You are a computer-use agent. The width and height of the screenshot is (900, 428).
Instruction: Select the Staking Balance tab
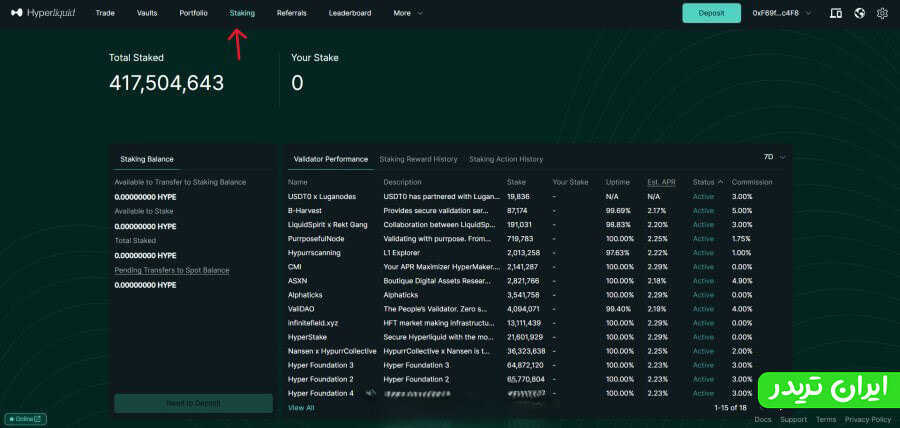[x=146, y=159]
